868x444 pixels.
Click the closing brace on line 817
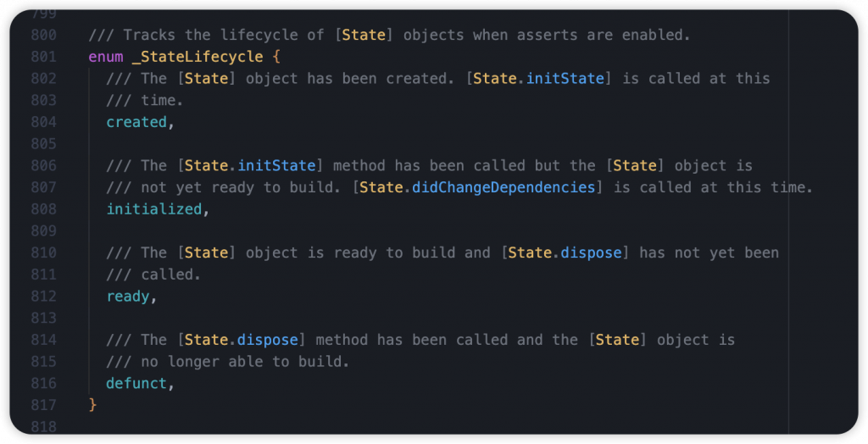pos(92,405)
